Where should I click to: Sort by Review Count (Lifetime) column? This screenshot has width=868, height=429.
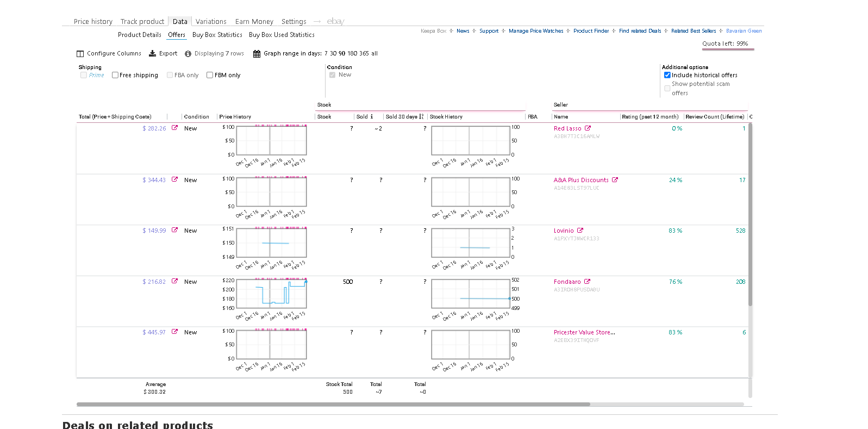[x=715, y=117]
